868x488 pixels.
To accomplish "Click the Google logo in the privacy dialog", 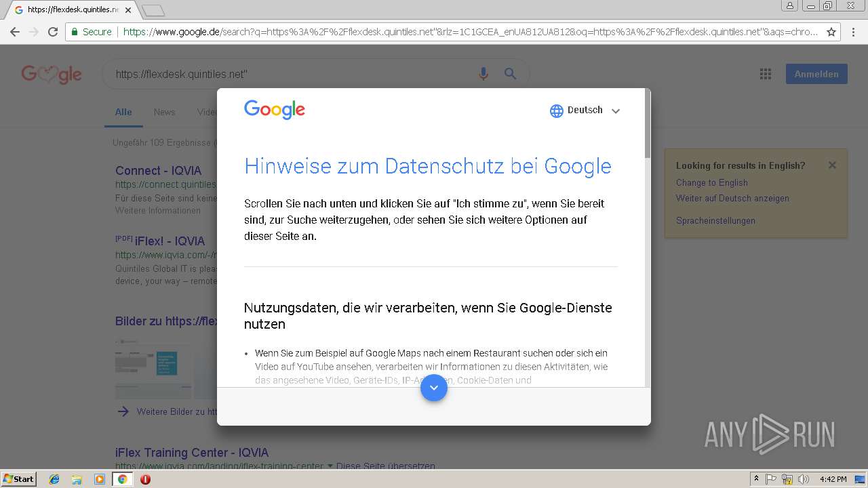I will coord(275,110).
